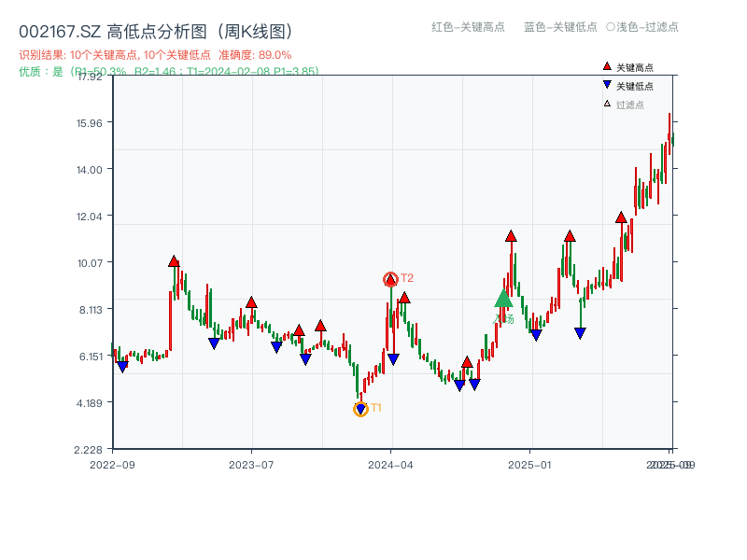Click the T2 red text label
This screenshot has width=747, height=560.
tap(407, 277)
